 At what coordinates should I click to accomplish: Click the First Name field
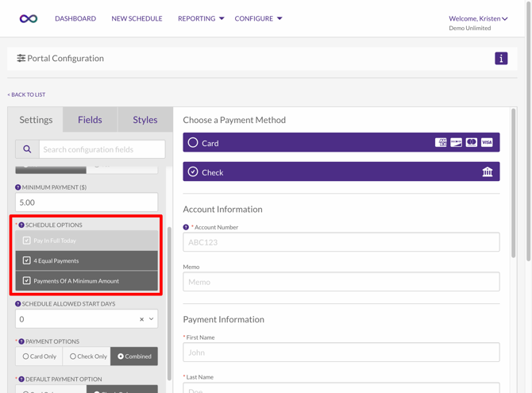tap(341, 353)
